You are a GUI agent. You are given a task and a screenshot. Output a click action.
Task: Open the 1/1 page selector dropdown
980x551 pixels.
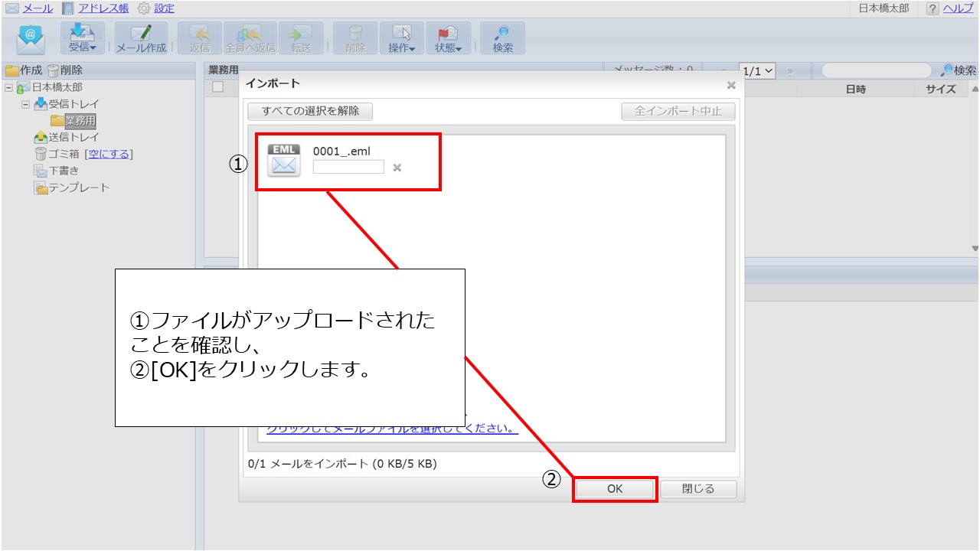[x=758, y=70]
